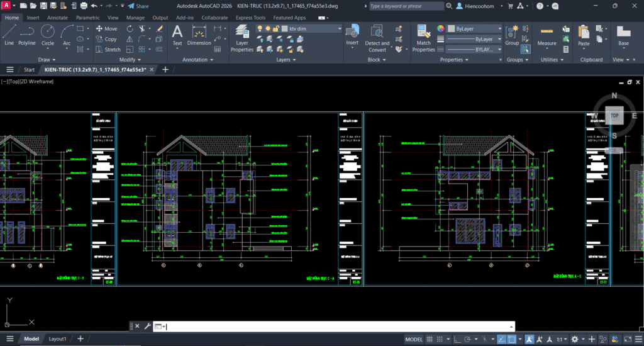Click the Share button
The width and height of the screenshot is (644, 346).
[x=138, y=6]
